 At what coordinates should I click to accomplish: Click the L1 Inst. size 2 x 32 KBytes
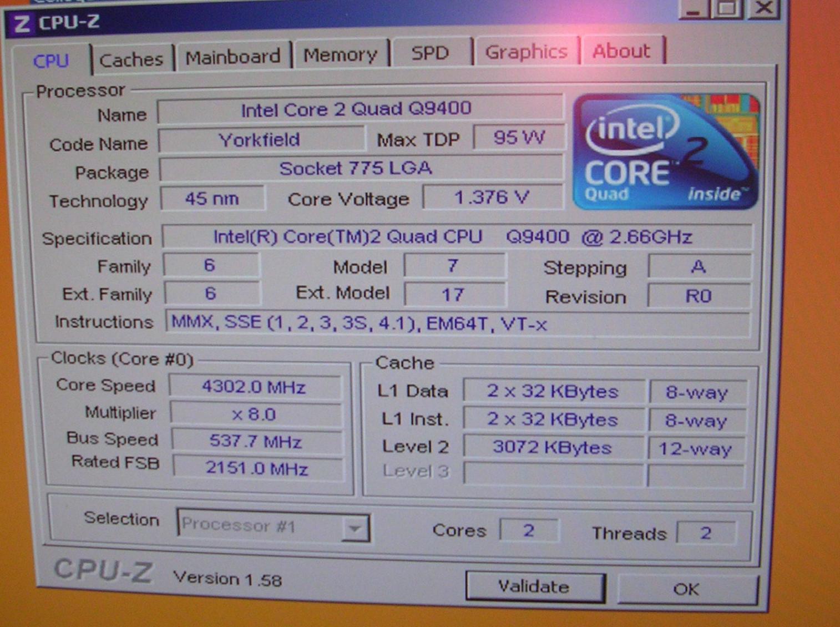pos(554,419)
